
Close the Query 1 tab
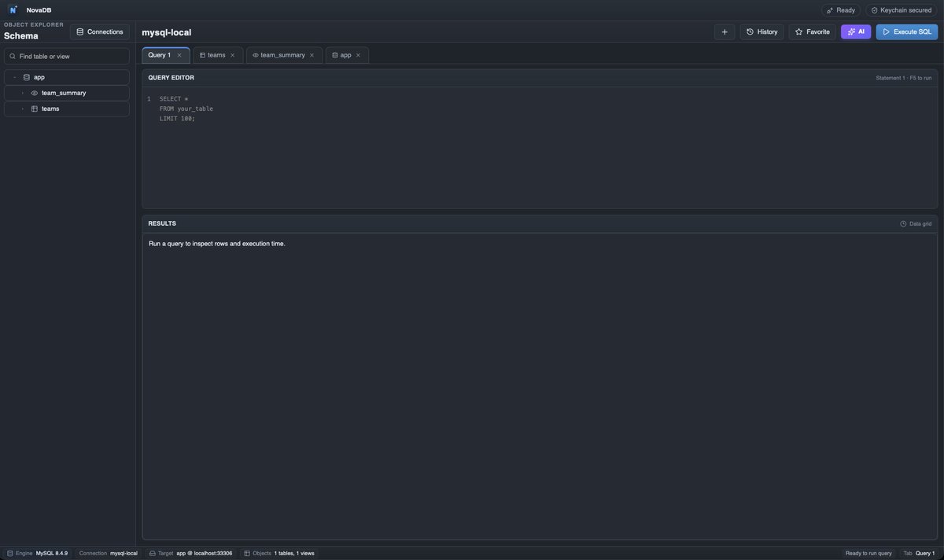179,55
